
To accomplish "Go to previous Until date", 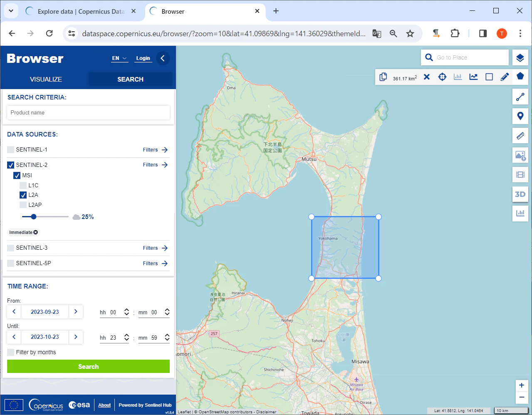I will tap(14, 337).
